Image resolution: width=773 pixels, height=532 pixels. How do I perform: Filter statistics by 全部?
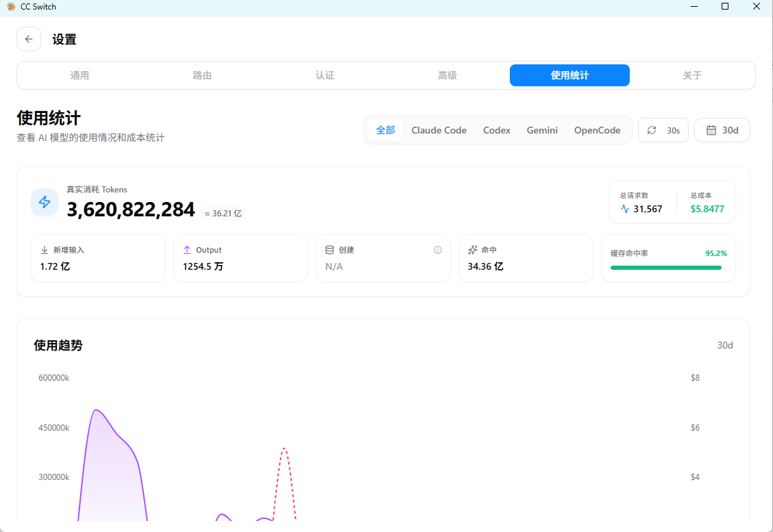(x=386, y=130)
